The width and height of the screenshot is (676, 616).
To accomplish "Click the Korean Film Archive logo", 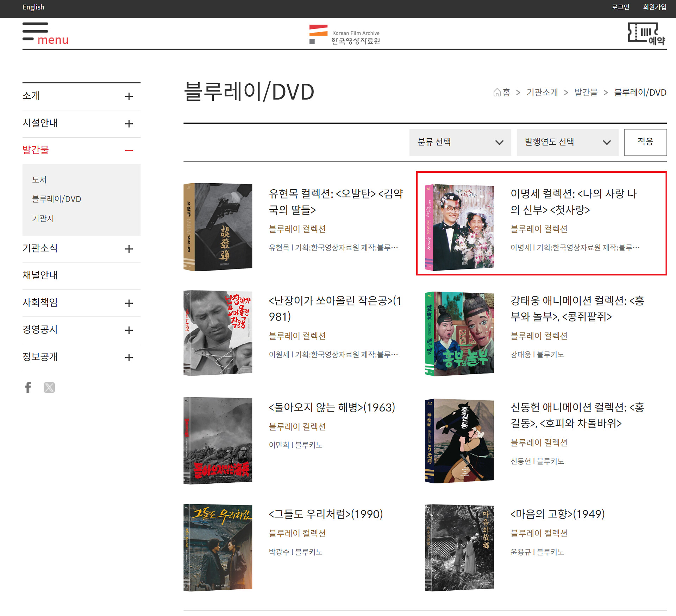I will click(x=344, y=34).
